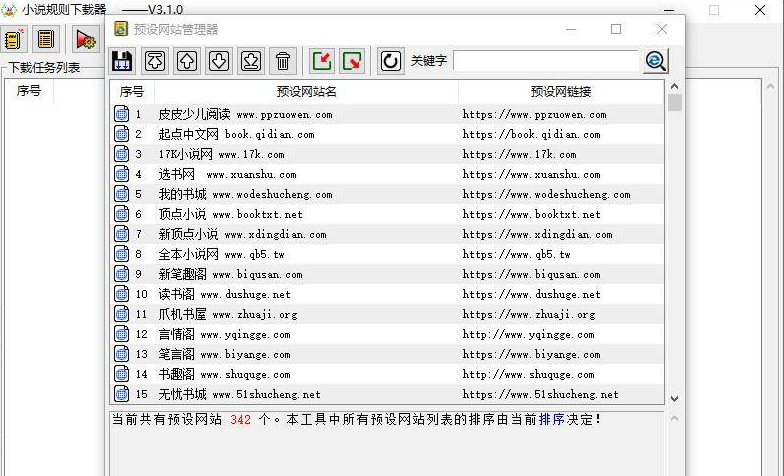Image resolution: width=784 pixels, height=476 pixels.
Task: Select site name 起点中文网 book.qidian.com
Action: click(x=236, y=134)
